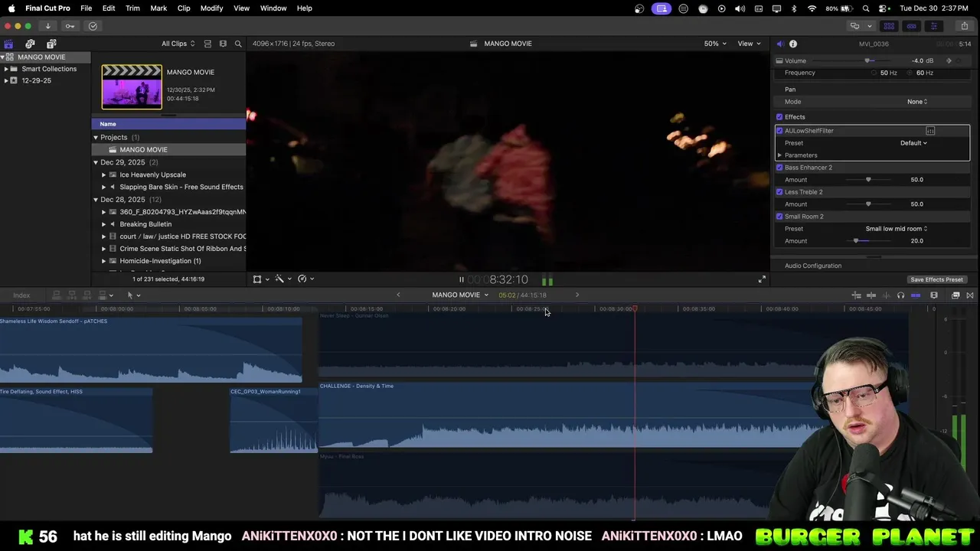This screenshot has height=551, width=980.
Task: Enter viewer full screen mode
Action: click(762, 279)
